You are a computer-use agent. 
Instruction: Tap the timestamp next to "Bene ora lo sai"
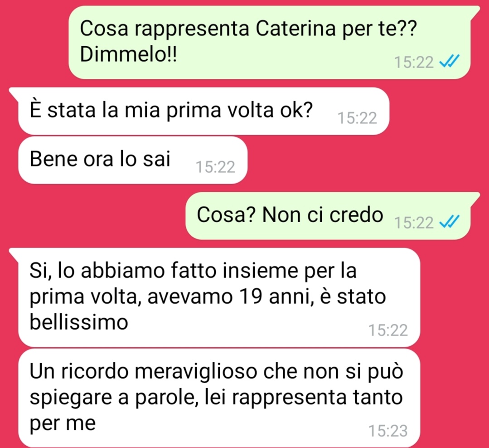pos(215,167)
